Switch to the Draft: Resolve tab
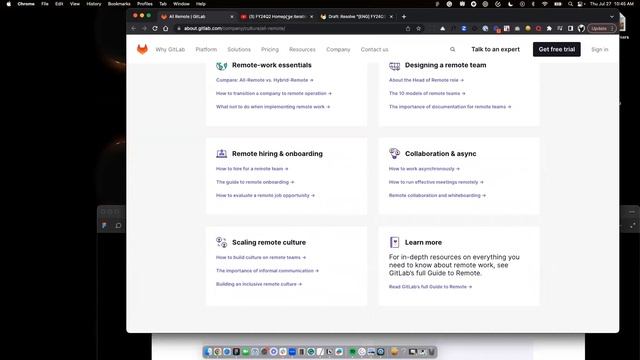 point(356,17)
